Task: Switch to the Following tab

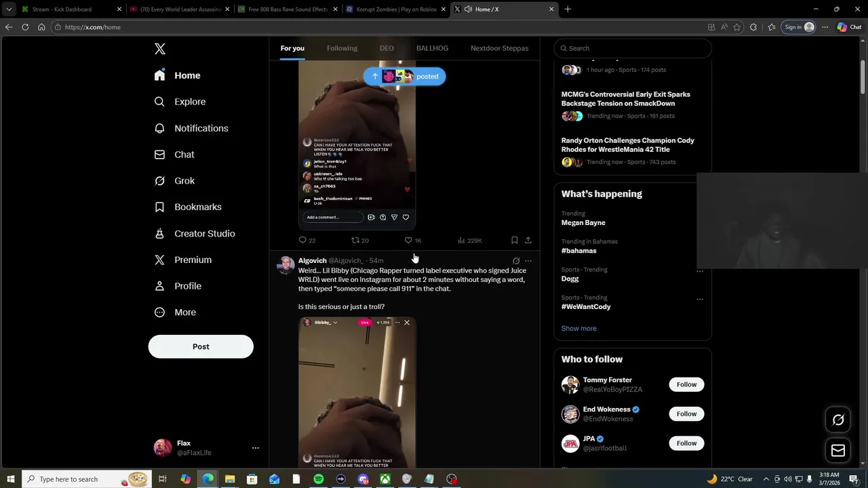Action: [342, 48]
